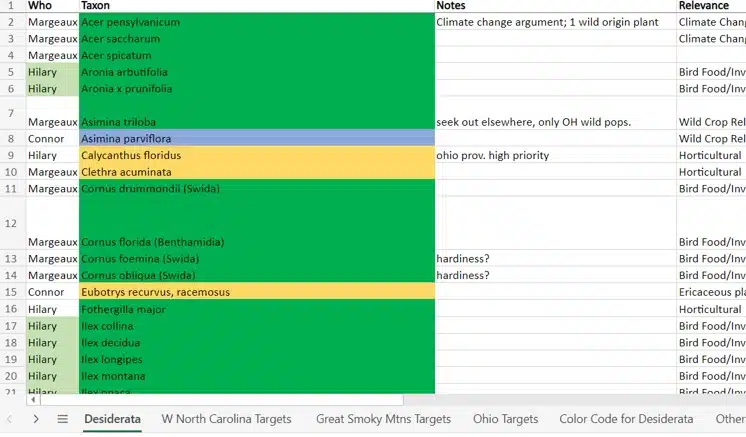
Task: Select the Notes header cell
Action: pyautogui.click(x=556, y=6)
